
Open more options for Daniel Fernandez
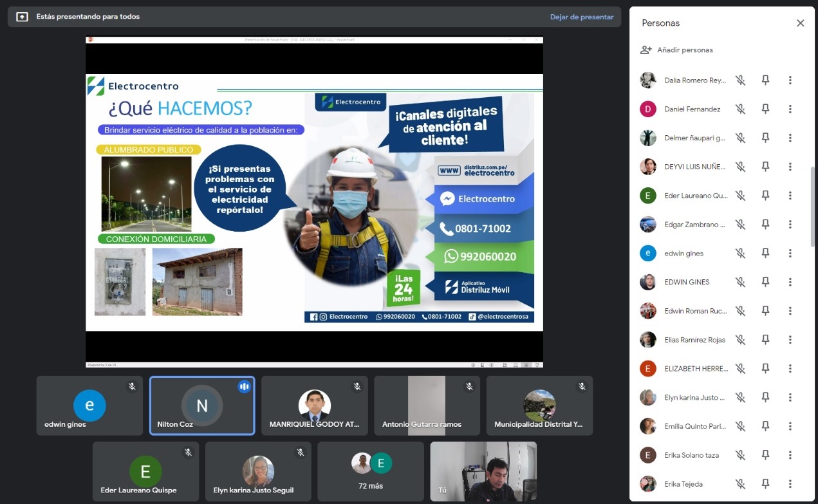pos(790,109)
